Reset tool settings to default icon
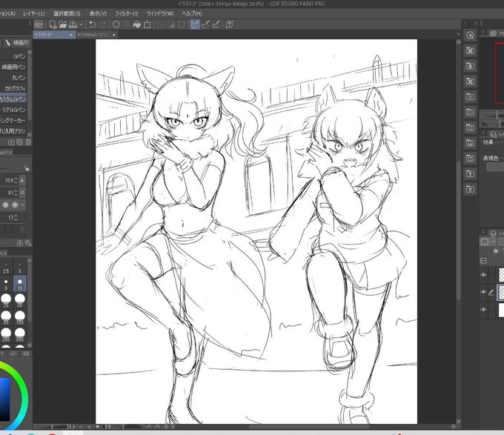 (x=19, y=243)
